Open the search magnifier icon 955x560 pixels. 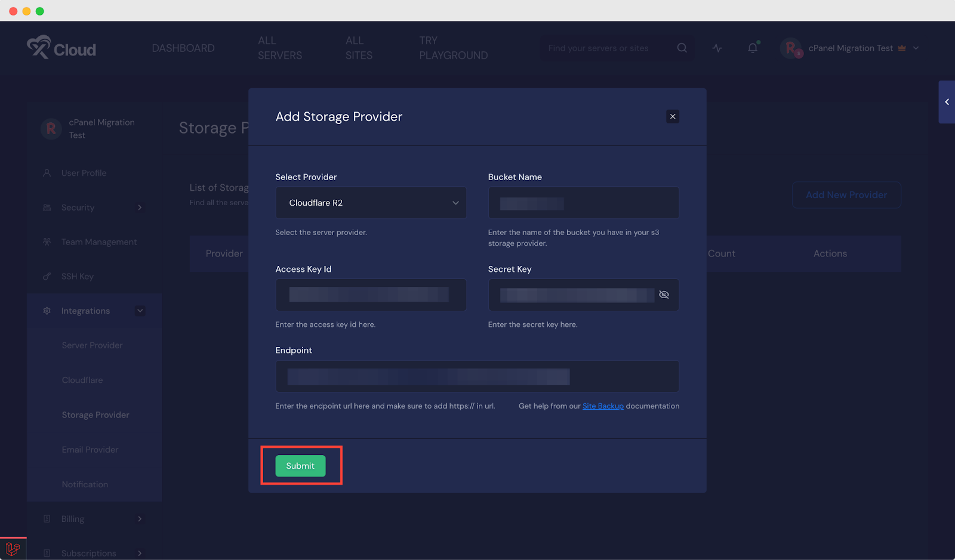(x=682, y=48)
